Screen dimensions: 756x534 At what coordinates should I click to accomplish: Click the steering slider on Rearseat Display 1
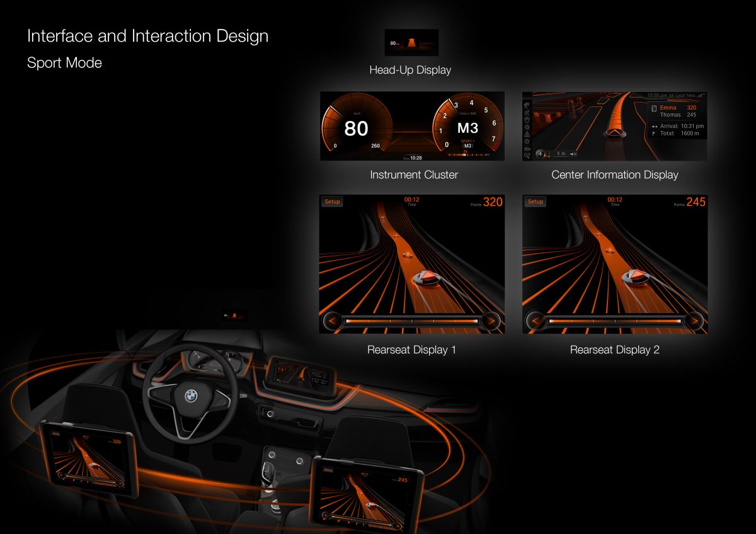(411, 322)
